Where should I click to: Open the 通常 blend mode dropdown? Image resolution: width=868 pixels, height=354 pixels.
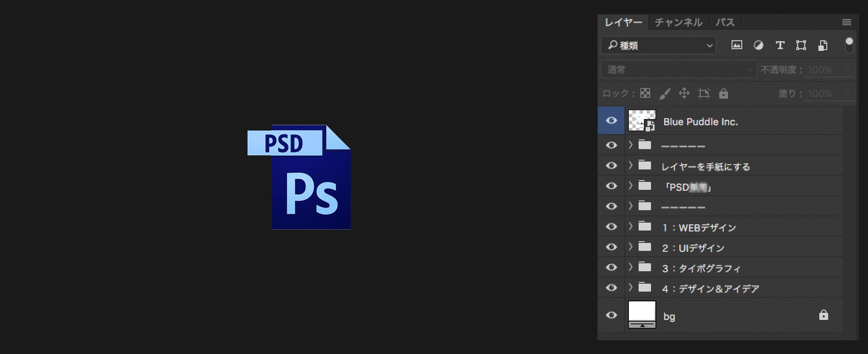[x=678, y=69]
